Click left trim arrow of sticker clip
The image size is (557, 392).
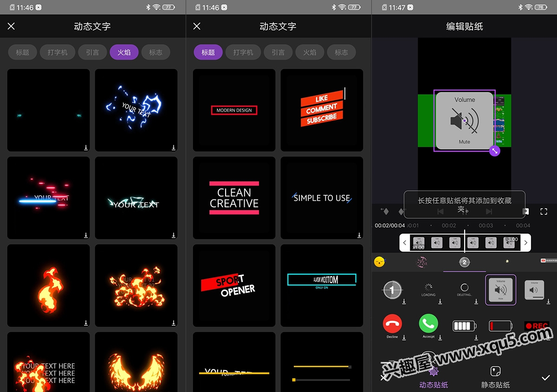pos(405,243)
